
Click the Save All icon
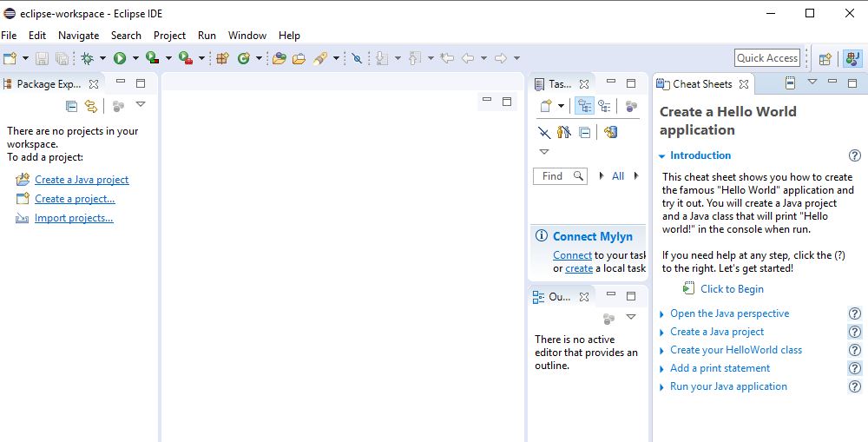point(62,58)
